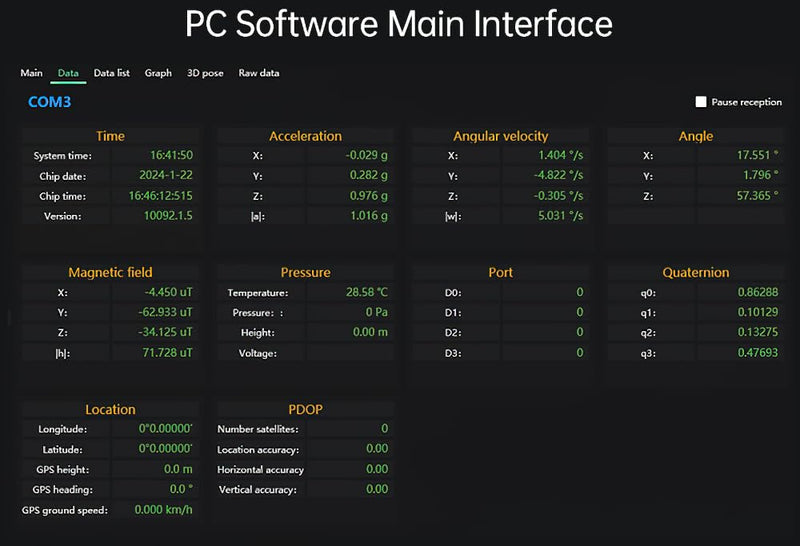Screen dimensions: 800x546
Task: Click the Height value 0.00 m
Action: tap(370, 332)
